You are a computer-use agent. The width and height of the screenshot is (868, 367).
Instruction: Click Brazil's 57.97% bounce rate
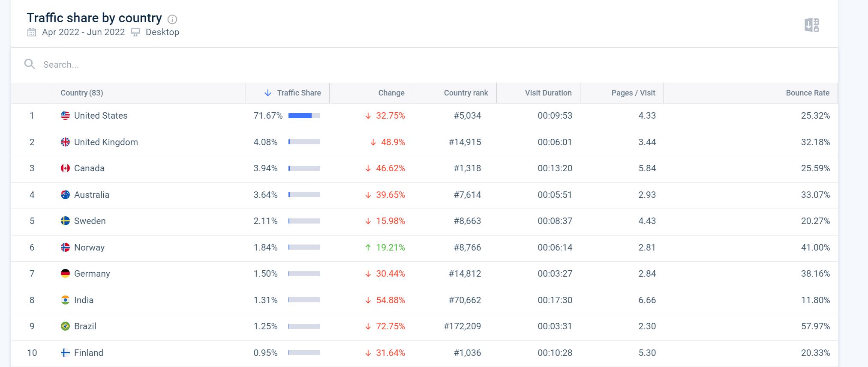click(816, 326)
